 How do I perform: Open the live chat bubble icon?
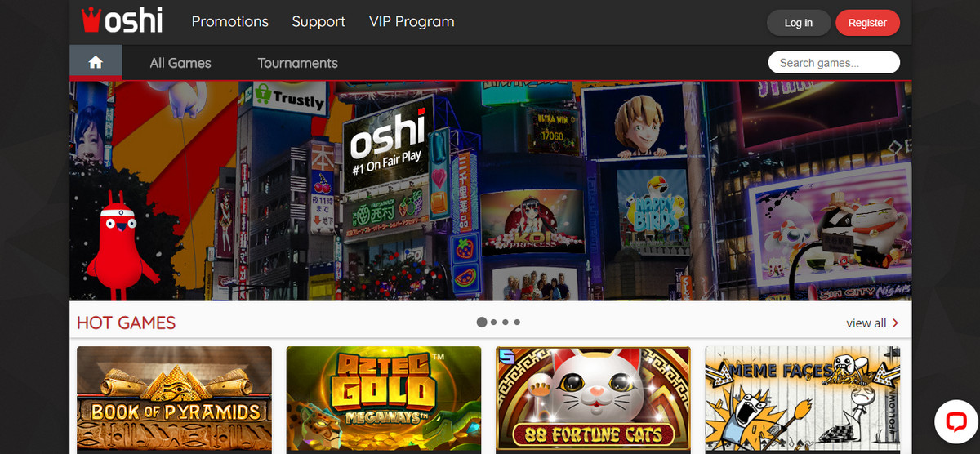955,421
